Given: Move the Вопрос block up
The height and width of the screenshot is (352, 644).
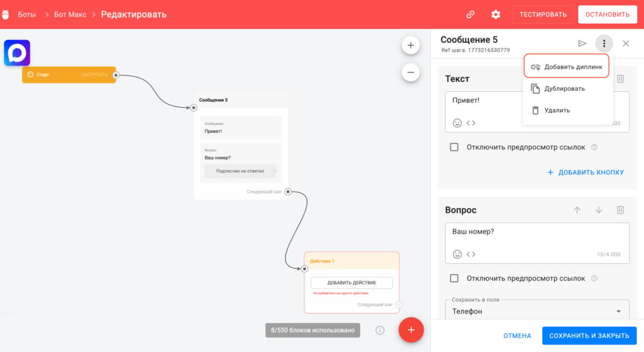Looking at the screenshot, I should (x=577, y=210).
